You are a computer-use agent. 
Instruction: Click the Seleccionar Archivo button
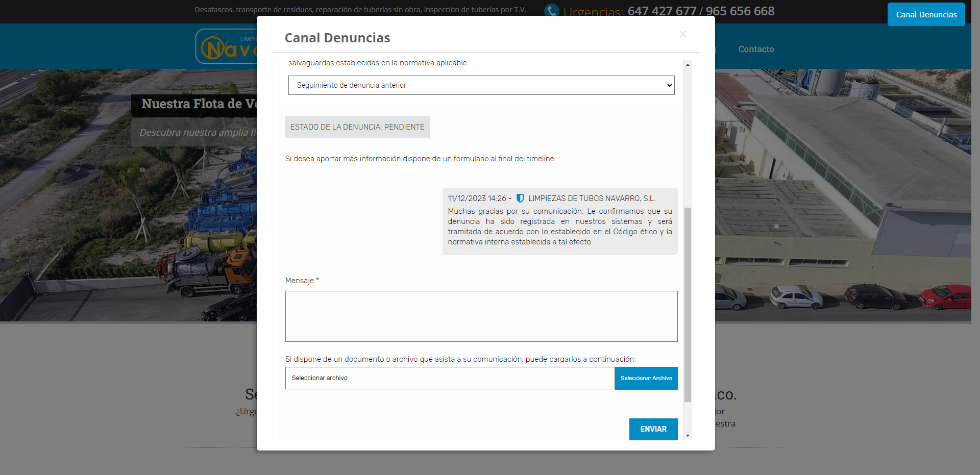646,378
